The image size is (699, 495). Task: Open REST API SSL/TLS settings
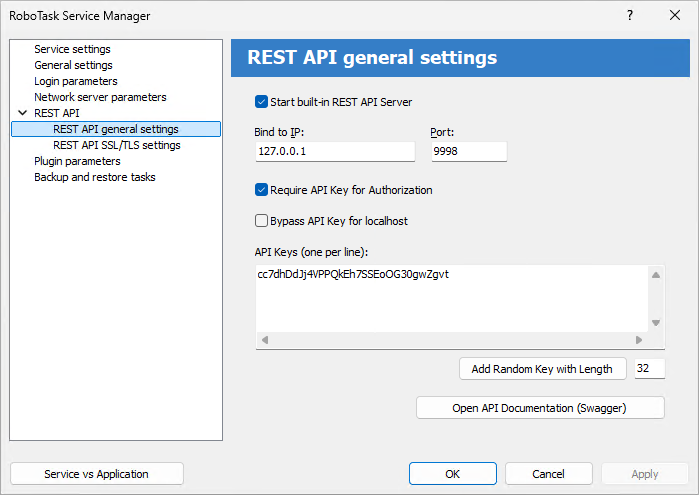(x=117, y=145)
